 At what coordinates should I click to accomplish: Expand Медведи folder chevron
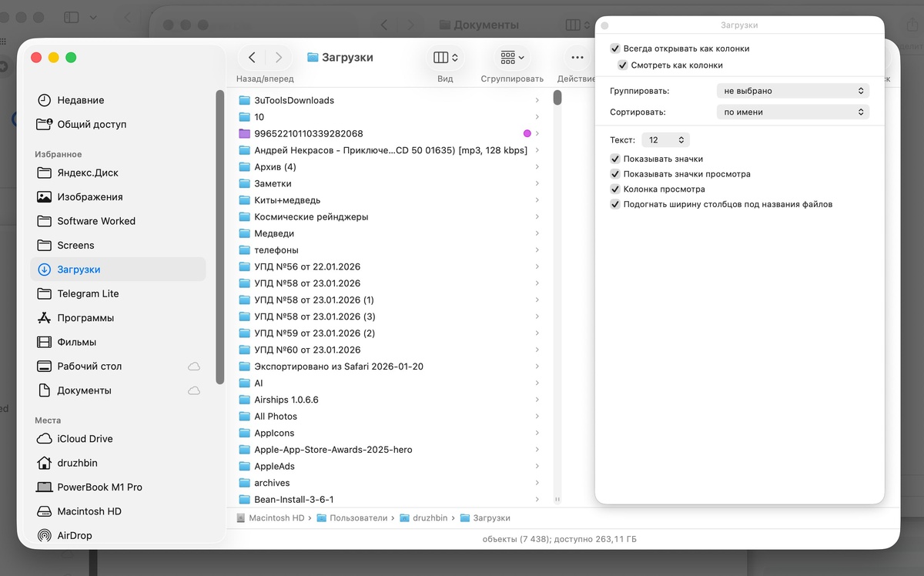537,233
